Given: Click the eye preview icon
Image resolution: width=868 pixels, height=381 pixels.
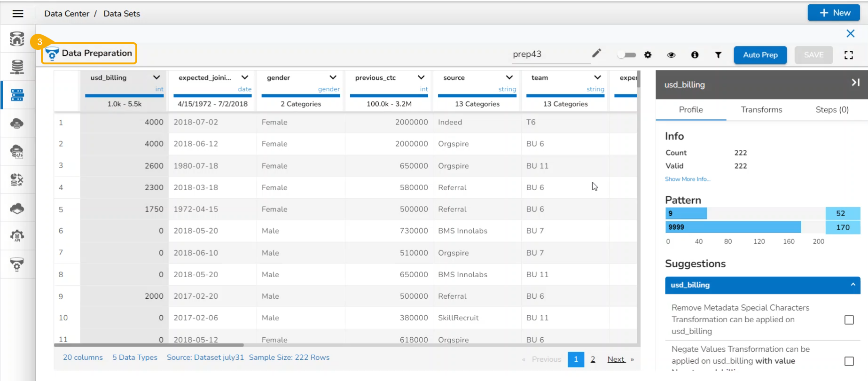Looking at the screenshot, I should (671, 55).
